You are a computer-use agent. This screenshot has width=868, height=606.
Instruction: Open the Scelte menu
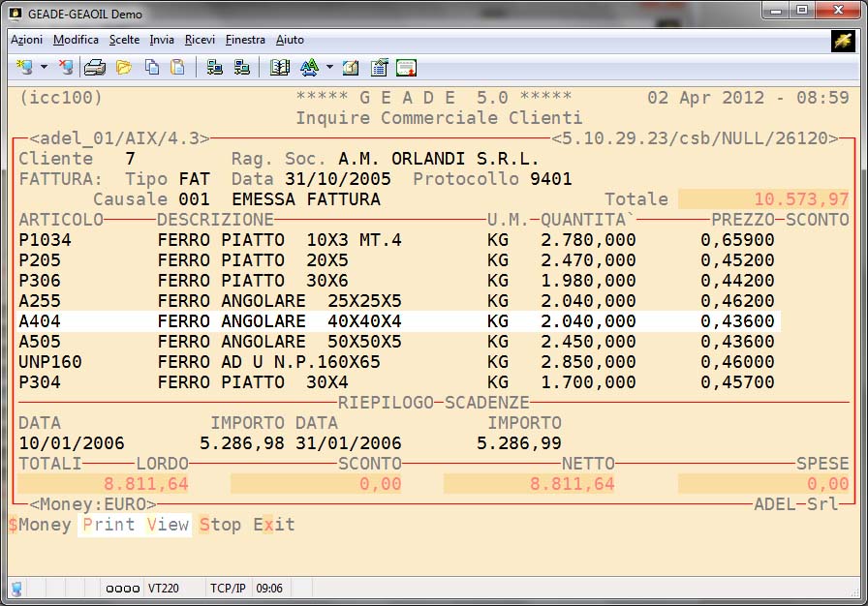[x=124, y=40]
